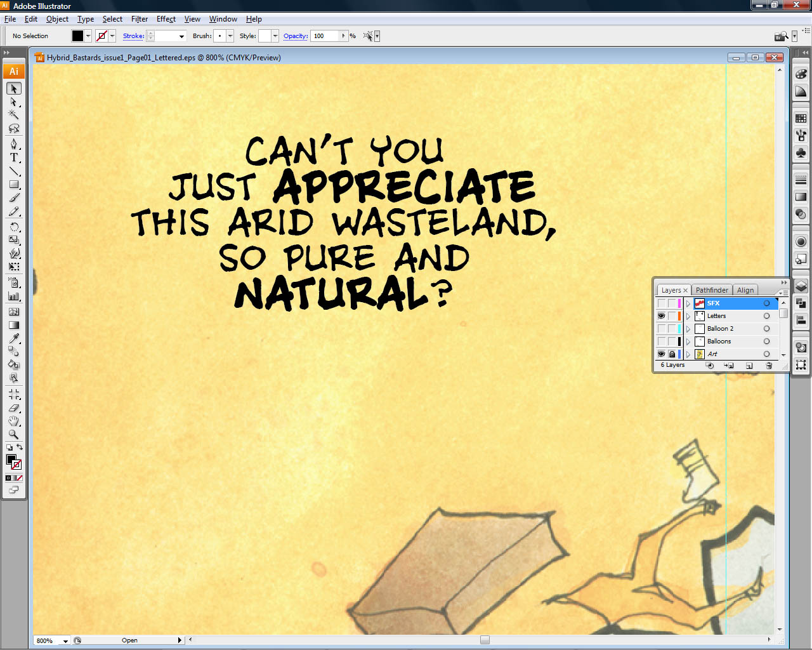Select the Eyedropper tool

coord(14,338)
